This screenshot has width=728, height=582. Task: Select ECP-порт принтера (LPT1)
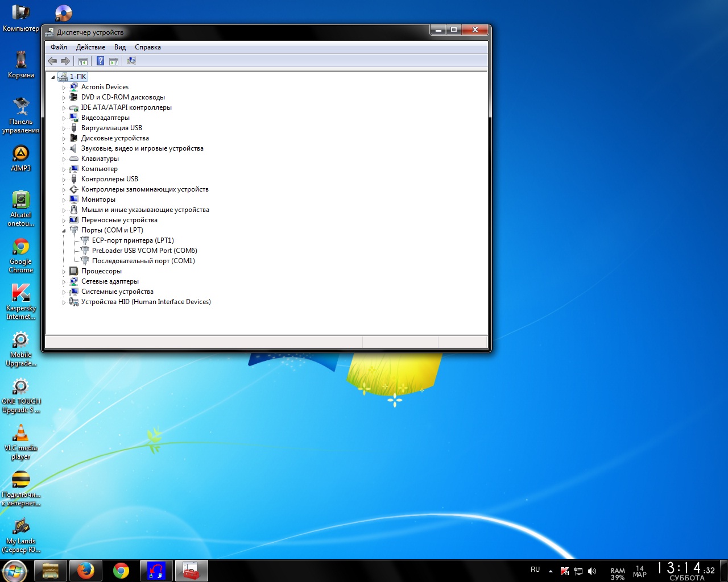(x=133, y=240)
